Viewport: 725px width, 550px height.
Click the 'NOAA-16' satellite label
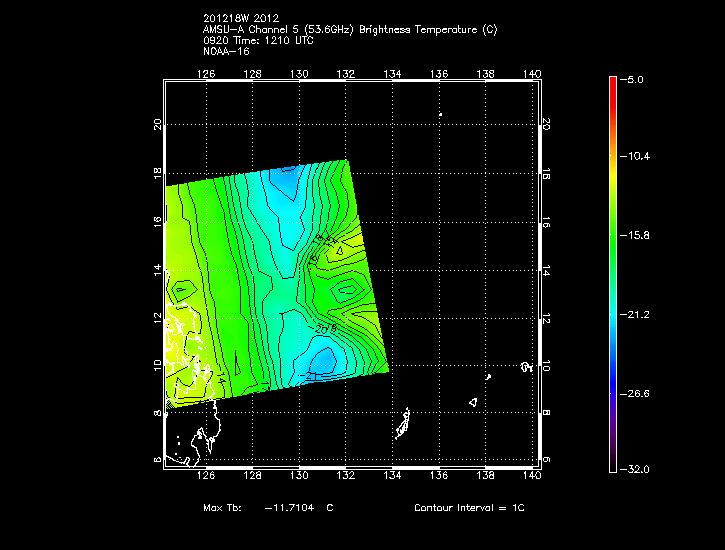225,51
